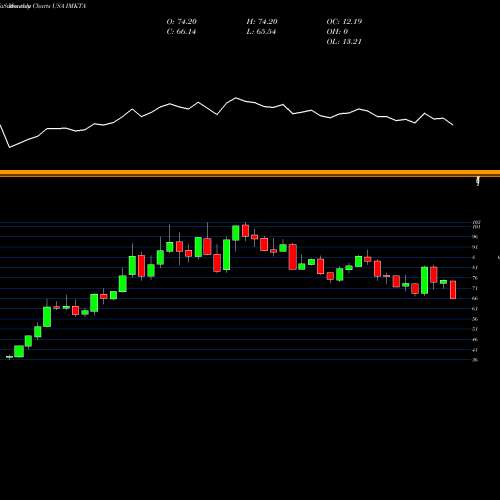Click the '66' price axis label
500x500 pixels.
click(475, 298)
